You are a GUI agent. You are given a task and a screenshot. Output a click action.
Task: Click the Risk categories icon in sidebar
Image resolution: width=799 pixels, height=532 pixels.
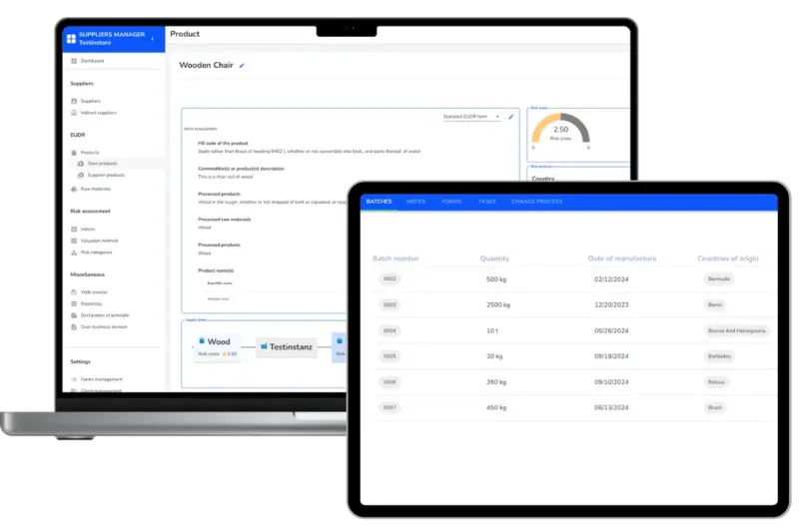click(x=74, y=252)
